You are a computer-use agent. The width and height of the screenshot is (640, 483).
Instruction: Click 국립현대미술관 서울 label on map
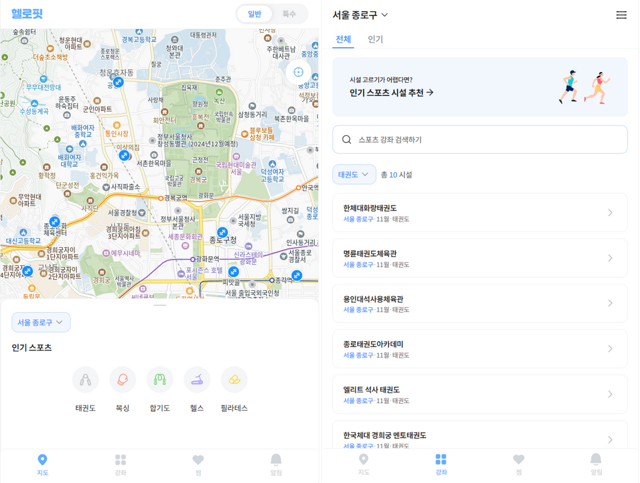236,168
